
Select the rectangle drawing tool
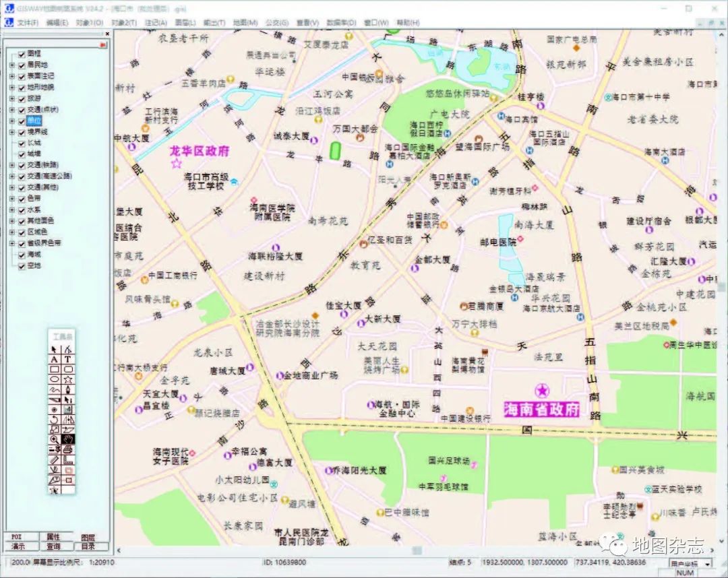54,369
